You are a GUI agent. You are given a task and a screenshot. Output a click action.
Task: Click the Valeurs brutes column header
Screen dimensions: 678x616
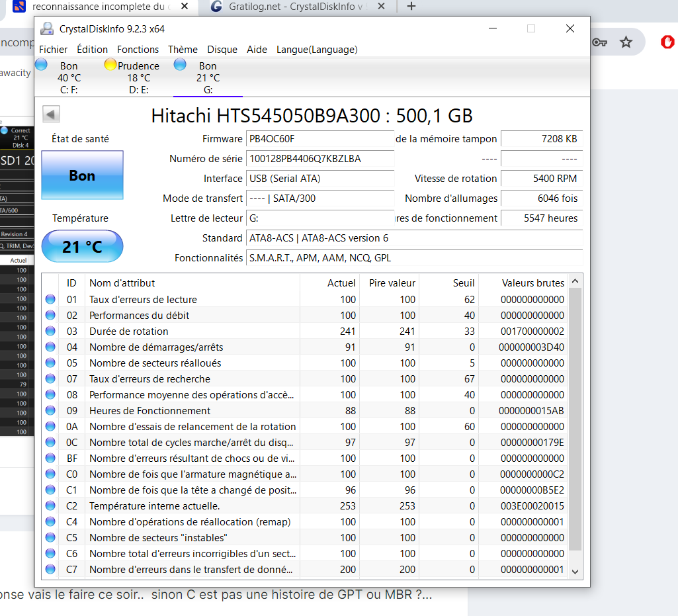tap(523, 283)
